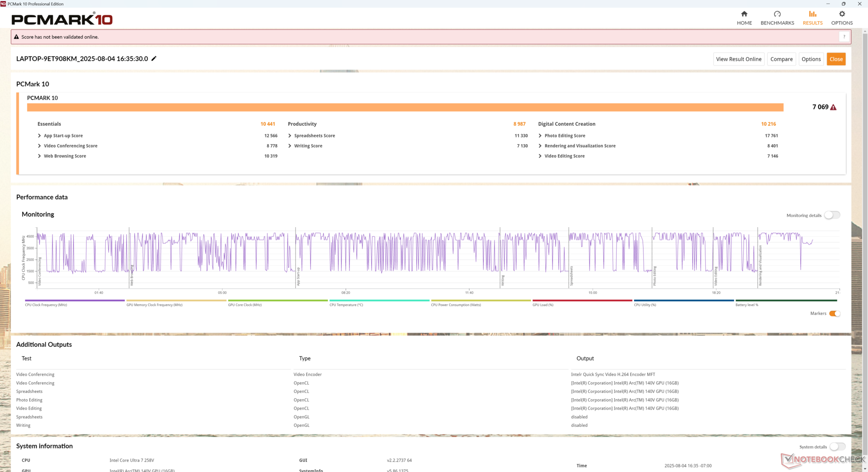The image size is (868, 472).
Task: Click the Essentials score 10 441
Action: coord(268,124)
